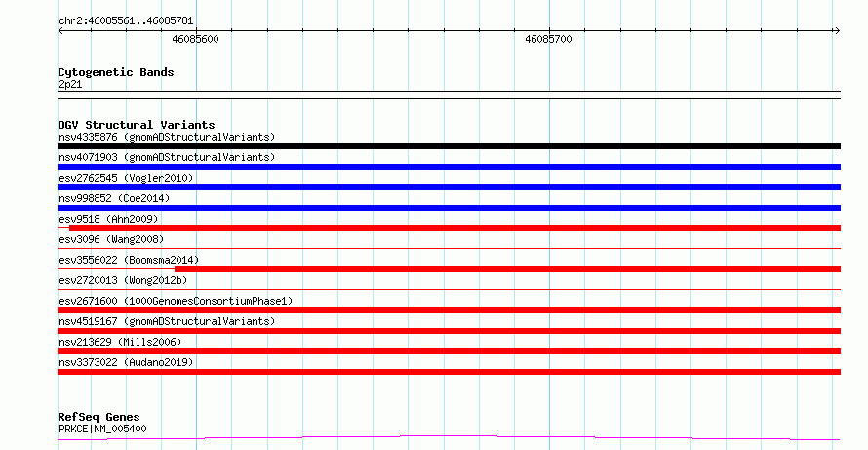Open variant label esv9518 (Ahn2009)
Screen dimensions: 868x450
(108, 219)
